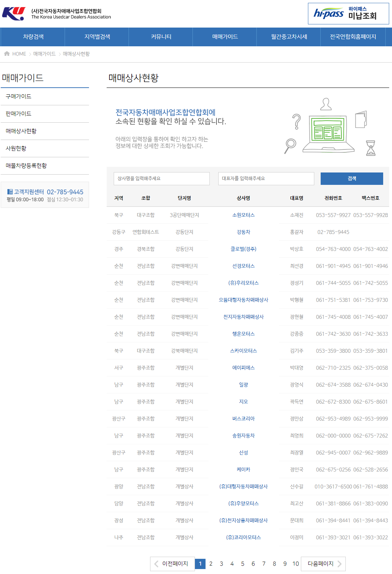Open dealer 신성
392x574 pixels.
243,452
